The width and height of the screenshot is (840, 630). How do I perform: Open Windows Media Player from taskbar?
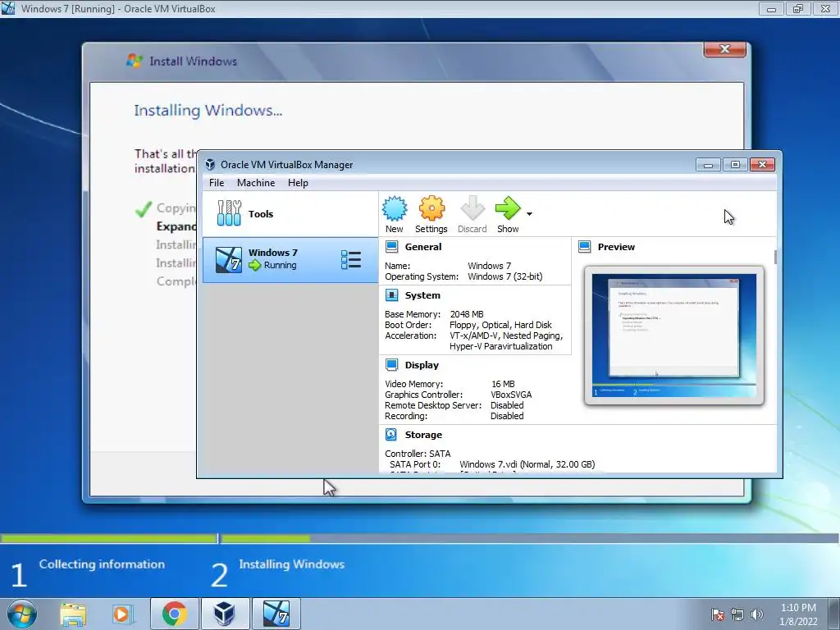(122, 614)
